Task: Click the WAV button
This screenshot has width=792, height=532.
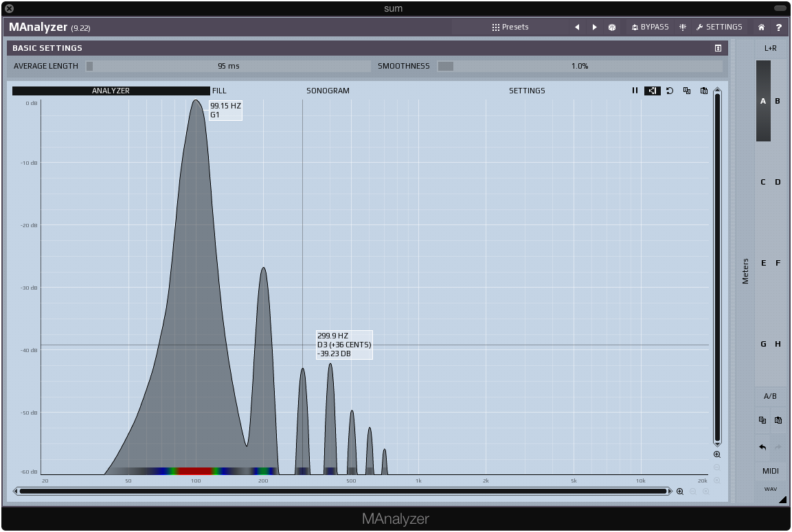Action: (x=770, y=489)
